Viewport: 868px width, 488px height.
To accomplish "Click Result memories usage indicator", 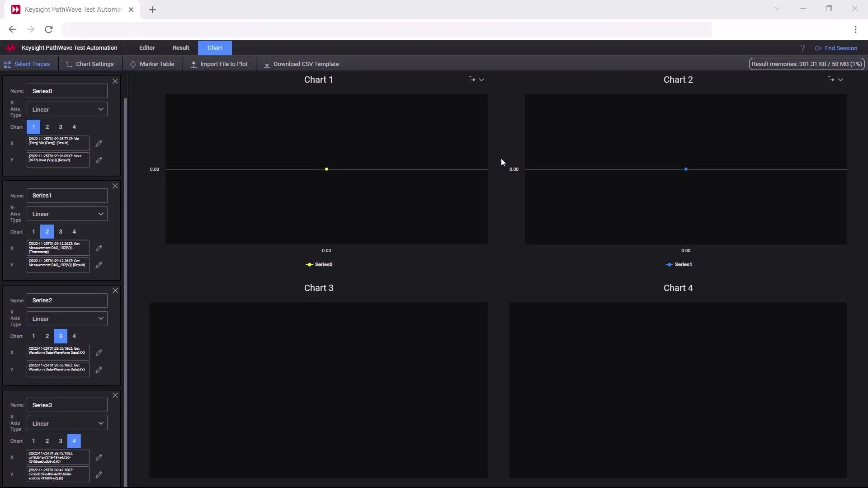I will click(x=807, y=64).
